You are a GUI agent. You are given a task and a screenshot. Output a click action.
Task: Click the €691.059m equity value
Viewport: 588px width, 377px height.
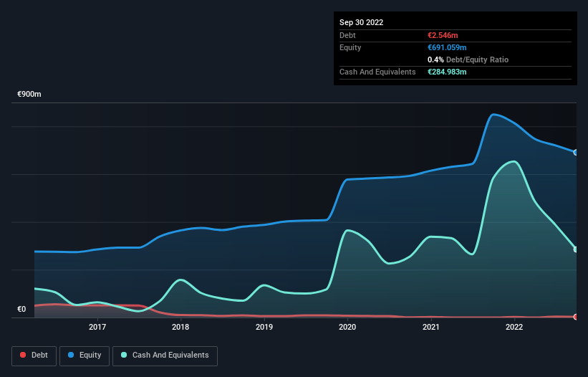point(447,47)
